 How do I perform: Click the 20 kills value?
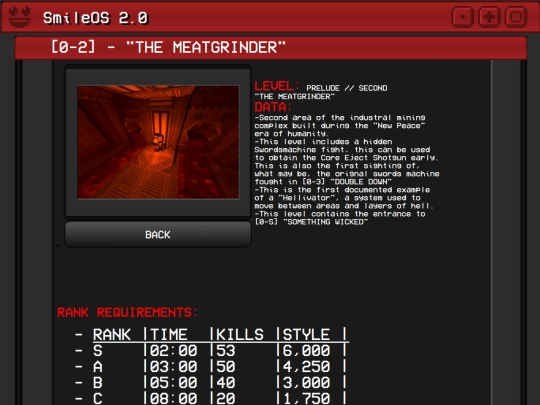click(226, 398)
